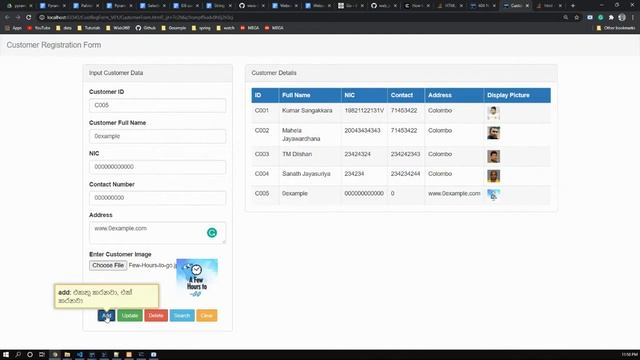Click the uploaded image preview thumbnail
Viewport: 640px width, 360px height.
(197, 278)
